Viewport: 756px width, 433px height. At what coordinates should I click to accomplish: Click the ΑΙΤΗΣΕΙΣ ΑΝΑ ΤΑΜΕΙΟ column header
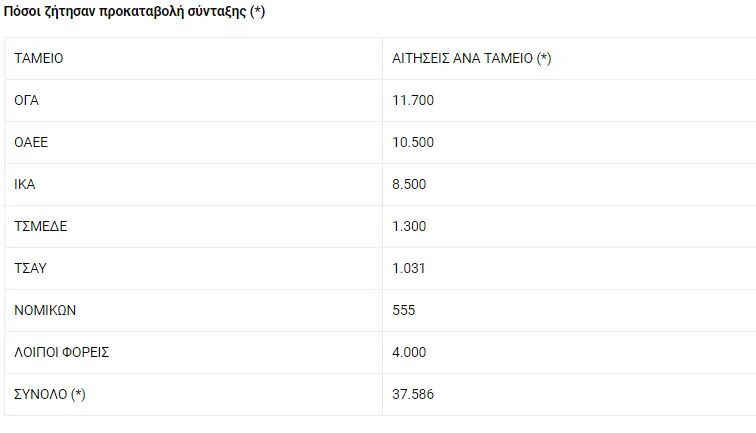[471, 58]
